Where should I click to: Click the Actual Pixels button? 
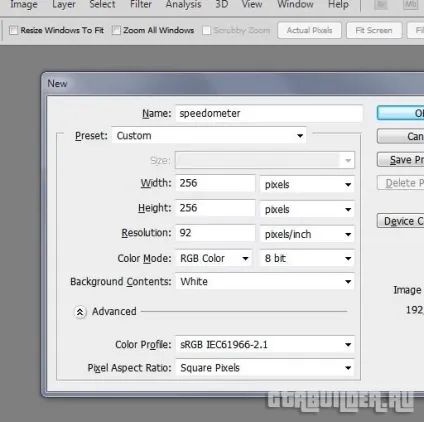pos(309,30)
